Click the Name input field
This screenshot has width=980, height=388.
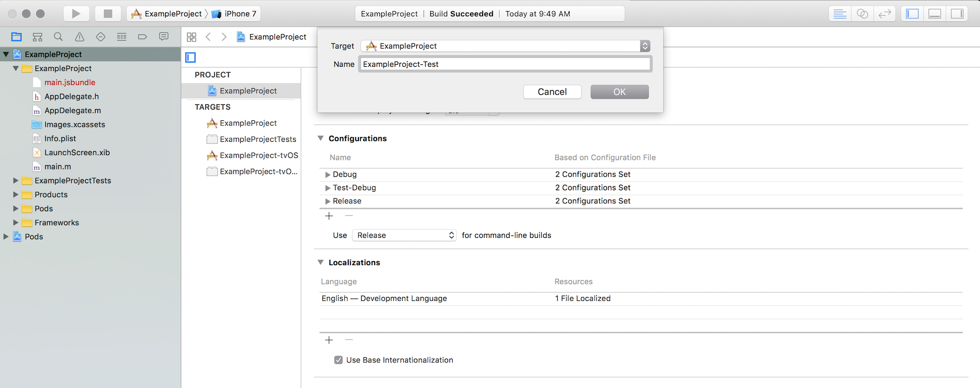point(505,64)
